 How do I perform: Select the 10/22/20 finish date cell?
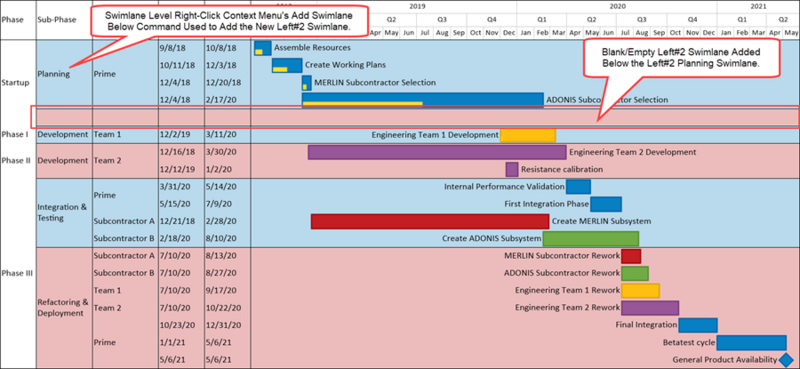(x=223, y=308)
